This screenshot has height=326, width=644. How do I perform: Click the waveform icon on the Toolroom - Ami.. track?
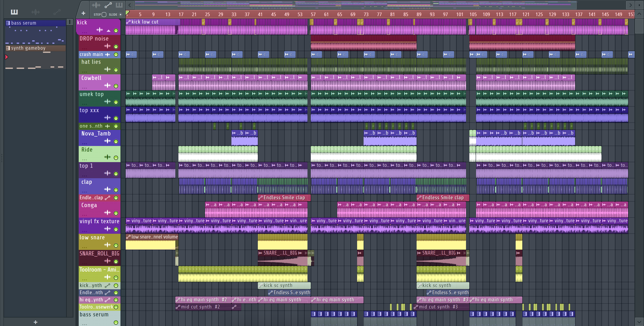tap(107, 277)
